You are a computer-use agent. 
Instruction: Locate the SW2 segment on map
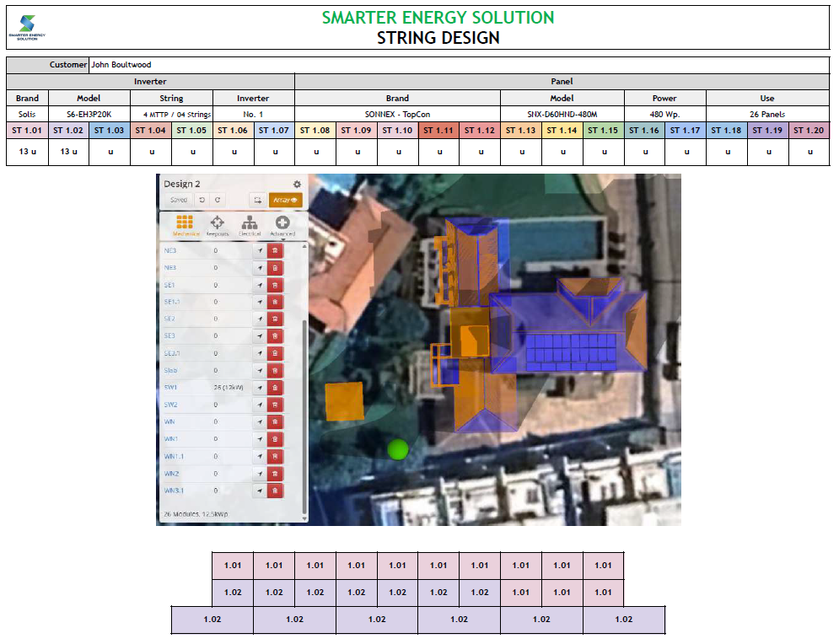tap(260, 405)
